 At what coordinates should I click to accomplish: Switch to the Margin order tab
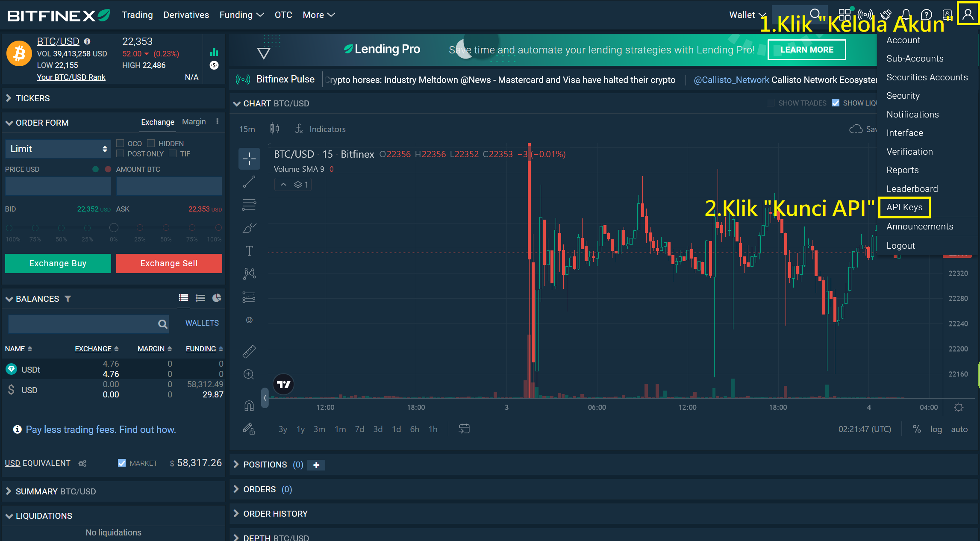(194, 122)
